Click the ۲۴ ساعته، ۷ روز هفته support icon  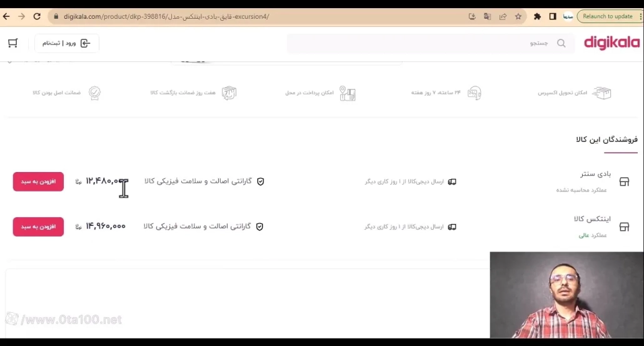474,93
